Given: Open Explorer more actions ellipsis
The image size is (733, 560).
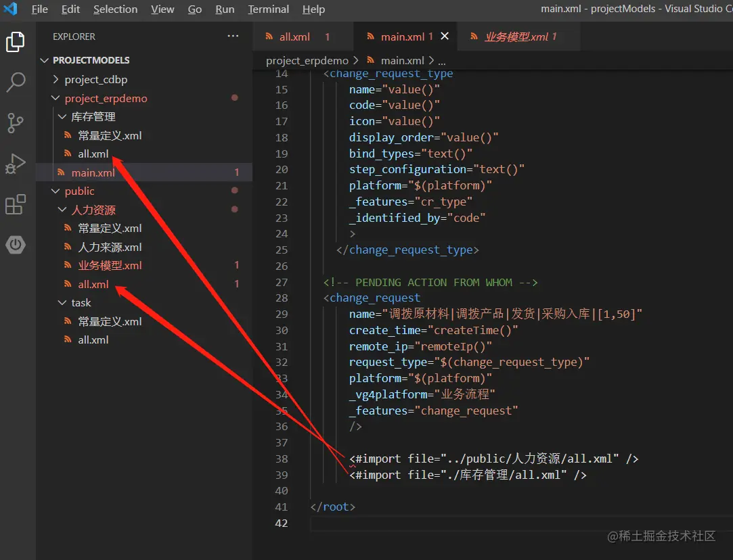Looking at the screenshot, I should point(233,36).
